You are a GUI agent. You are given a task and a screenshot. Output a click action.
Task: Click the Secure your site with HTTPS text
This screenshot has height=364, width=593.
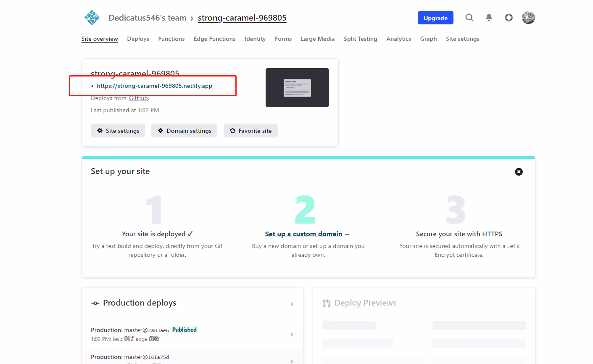click(459, 234)
